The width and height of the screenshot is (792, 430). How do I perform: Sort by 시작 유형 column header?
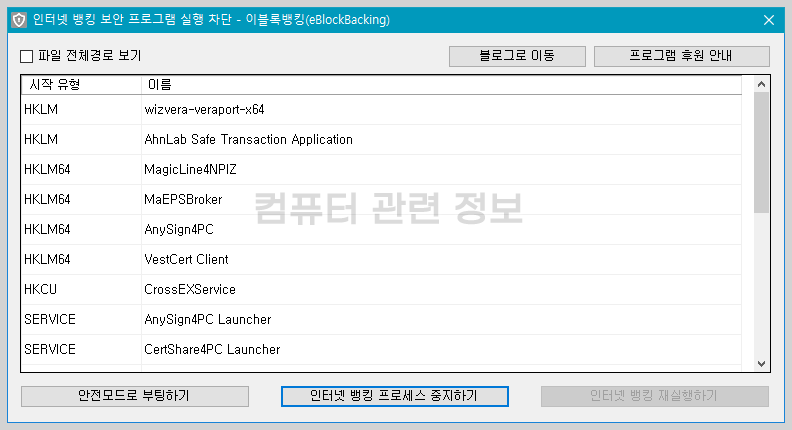coord(81,85)
